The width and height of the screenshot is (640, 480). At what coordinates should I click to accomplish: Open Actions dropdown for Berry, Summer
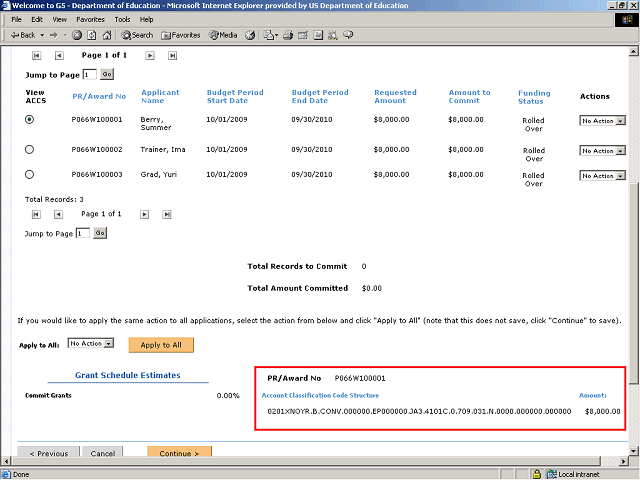(x=602, y=121)
